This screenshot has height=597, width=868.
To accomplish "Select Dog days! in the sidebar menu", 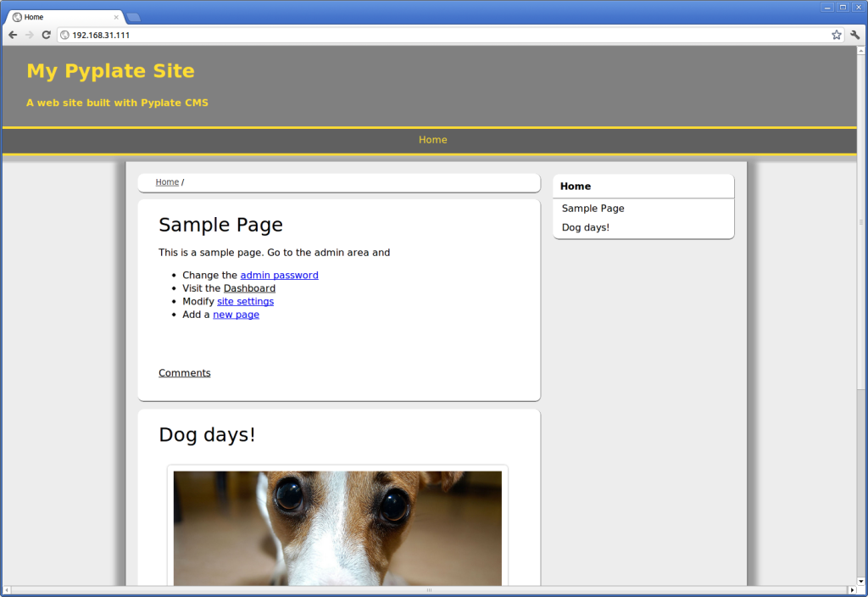I will [x=586, y=227].
